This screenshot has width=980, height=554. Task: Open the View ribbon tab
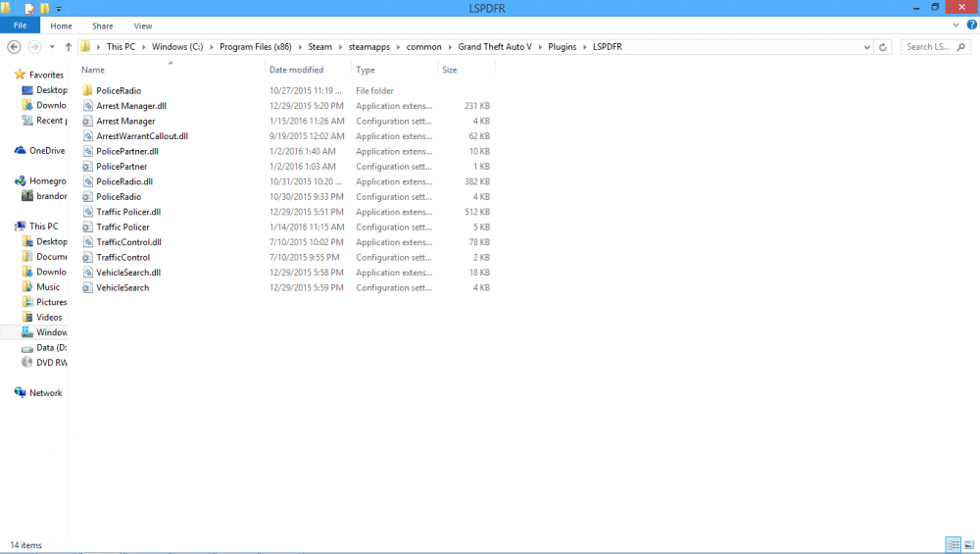coord(142,26)
